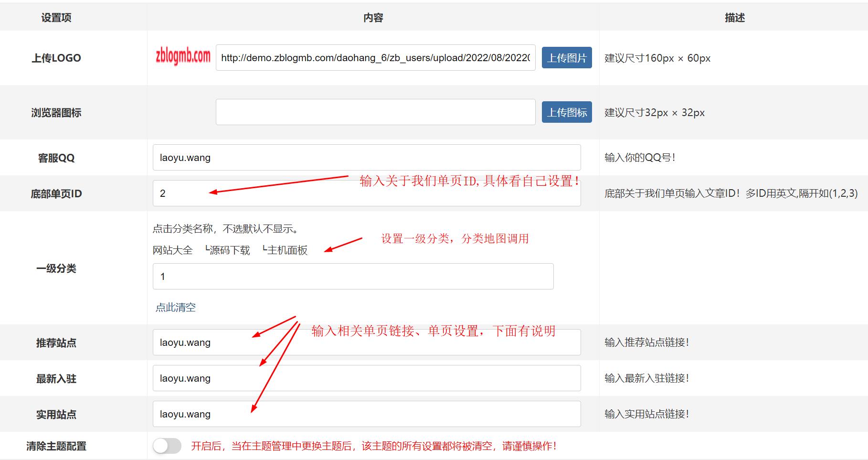Image resolution: width=868 pixels, height=460 pixels.
Task: Click the 一级分类 input containing 1
Action: click(353, 276)
